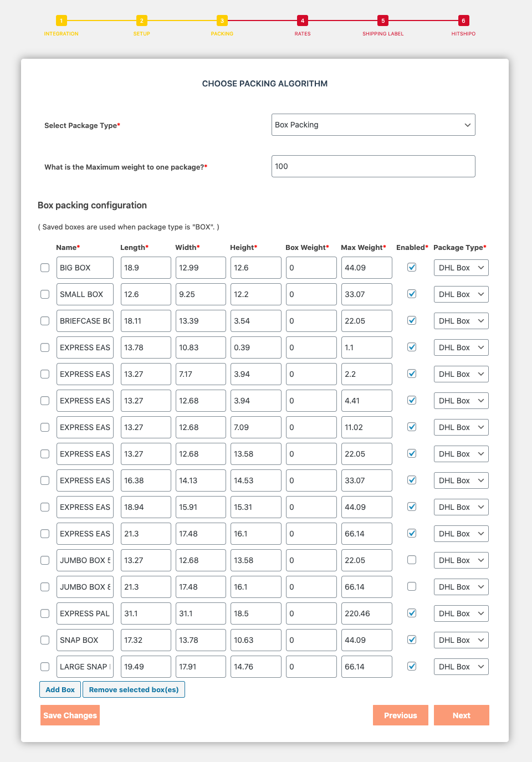Click the Save Changes button
The width and height of the screenshot is (532, 762).
(x=70, y=715)
